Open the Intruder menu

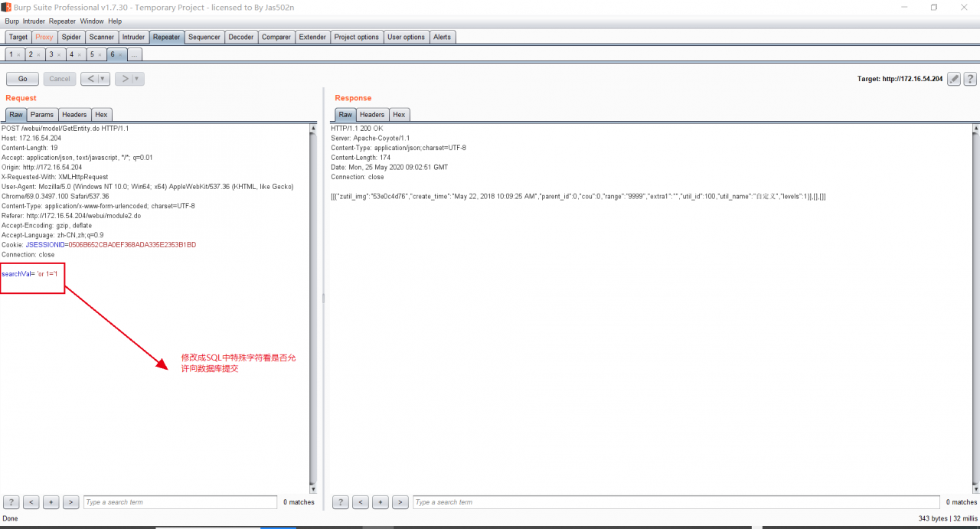coord(34,21)
